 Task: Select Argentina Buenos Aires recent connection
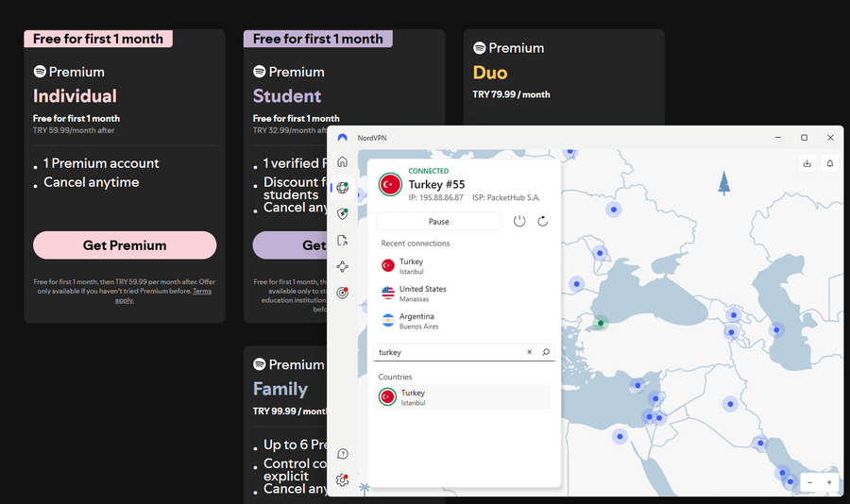[x=463, y=321]
